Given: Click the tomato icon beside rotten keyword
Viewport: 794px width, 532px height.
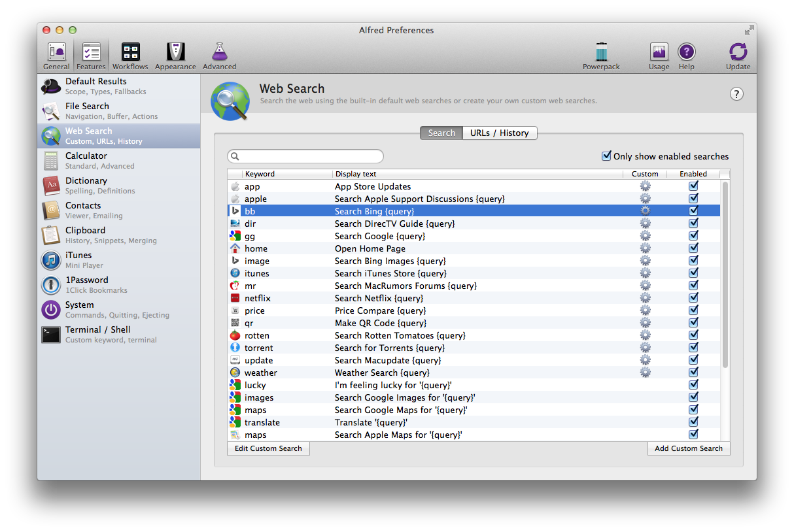Looking at the screenshot, I should (235, 335).
